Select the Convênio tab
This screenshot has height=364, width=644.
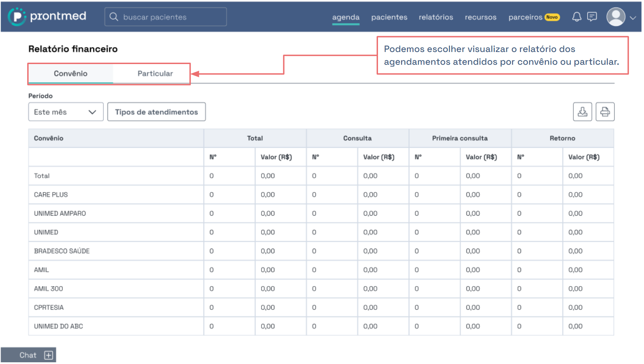[71, 73]
